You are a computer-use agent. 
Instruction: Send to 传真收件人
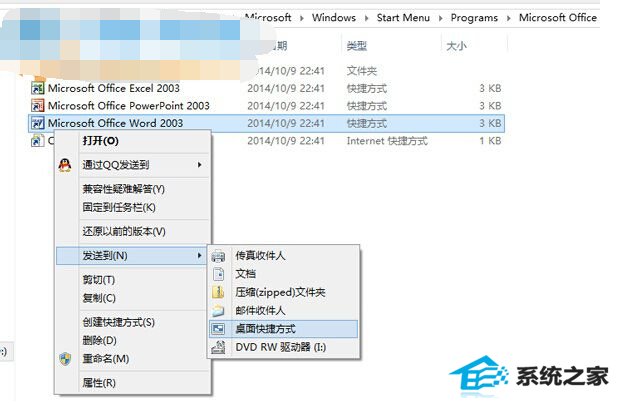[x=283, y=256]
